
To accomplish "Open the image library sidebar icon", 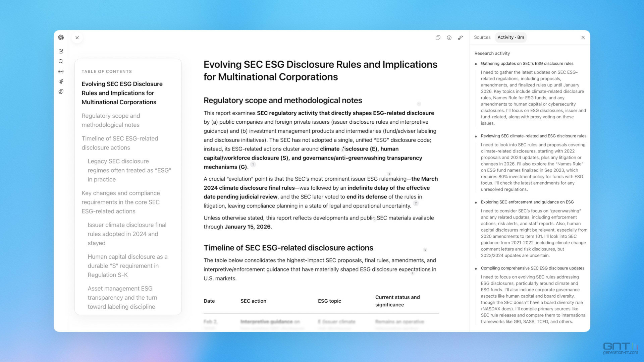I will (61, 92).
